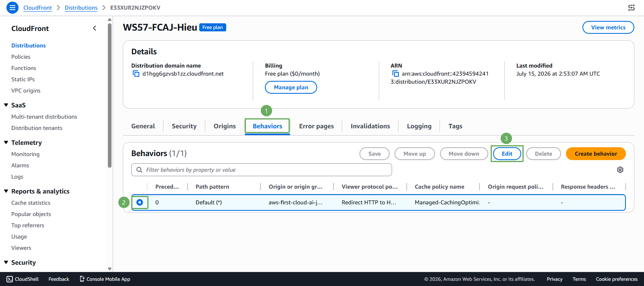Open the Error pages tab
The image size is (644, 286).
point(316,126)
